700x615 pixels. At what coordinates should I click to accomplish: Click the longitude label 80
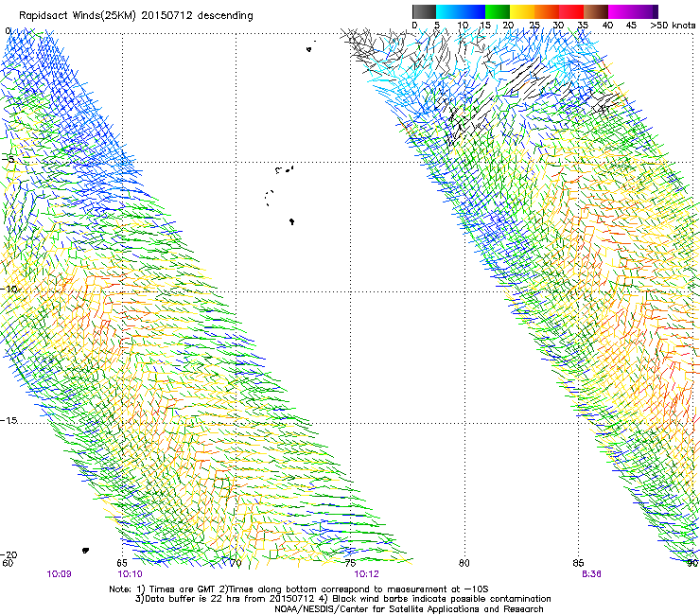[464, 563]
